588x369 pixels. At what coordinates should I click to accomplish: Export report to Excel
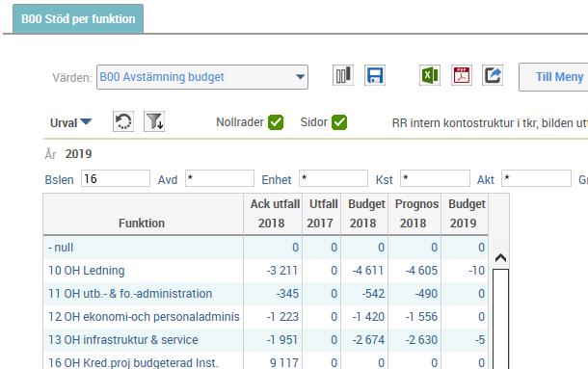click(430, 75)
